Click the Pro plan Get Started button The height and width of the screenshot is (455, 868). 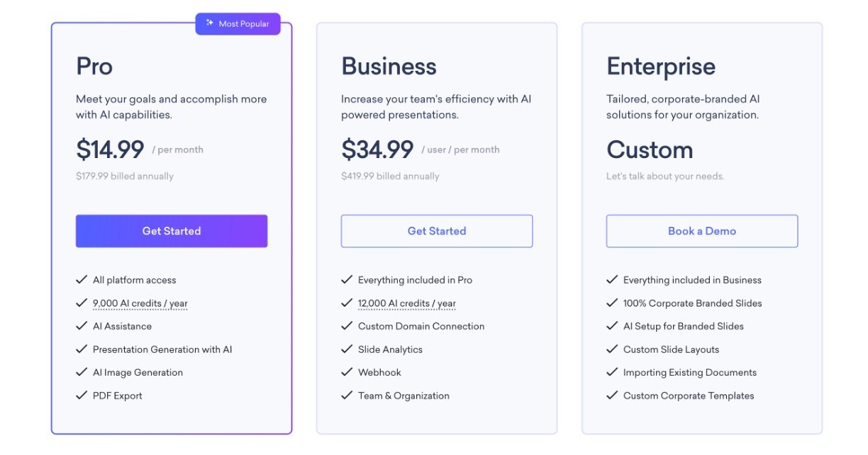click(x=172, y=231)
